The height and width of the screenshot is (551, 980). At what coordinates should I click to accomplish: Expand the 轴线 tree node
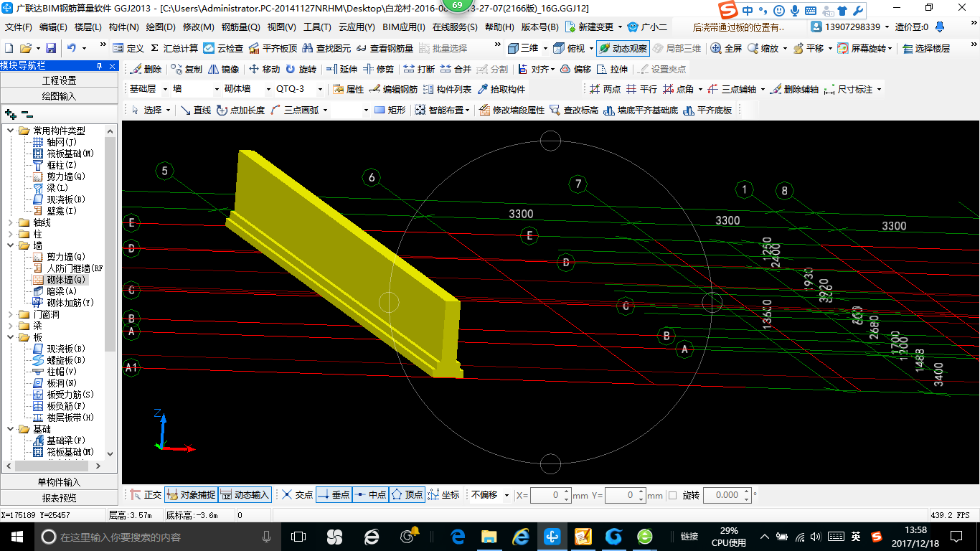(x=10, y=222)
